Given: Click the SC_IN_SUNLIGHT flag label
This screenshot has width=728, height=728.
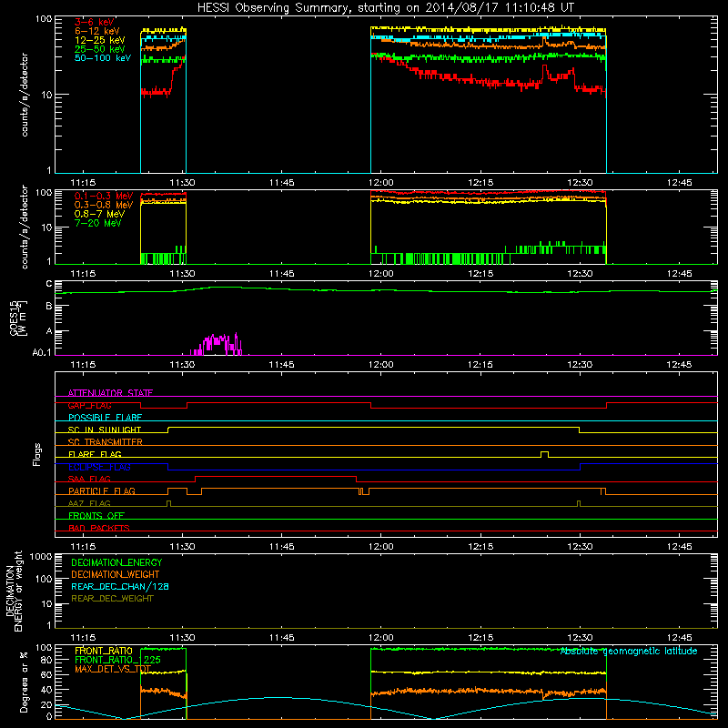Looking at the screenshot, I should [x=105, y=430].
